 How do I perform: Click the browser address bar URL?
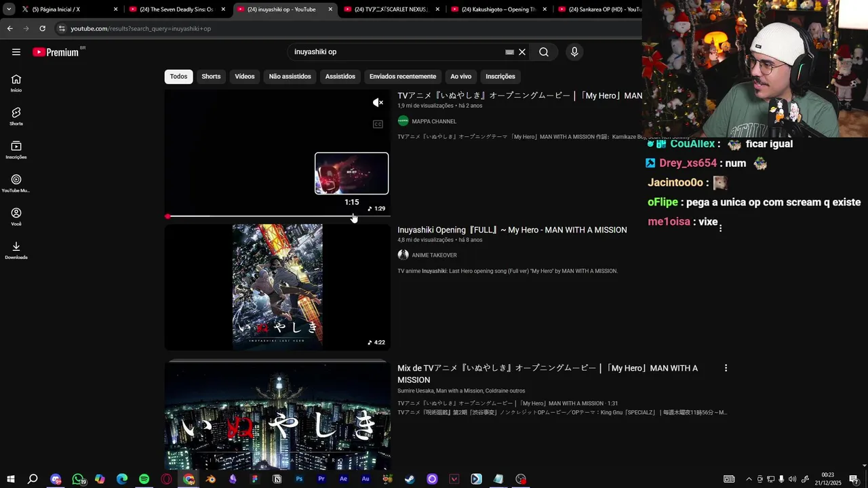pos(141,28)
